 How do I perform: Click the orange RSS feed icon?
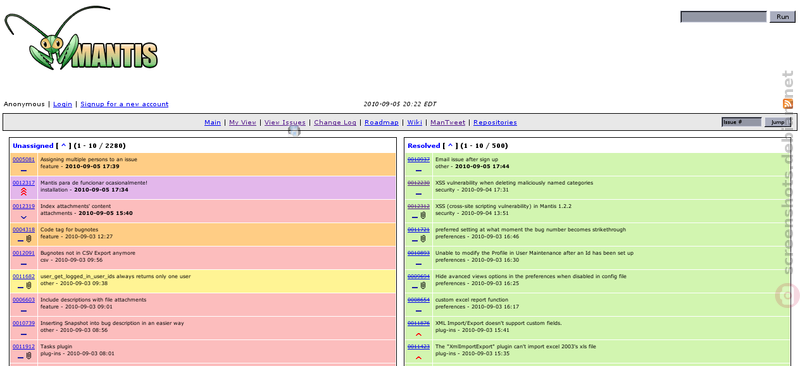(x=788, y=104)
